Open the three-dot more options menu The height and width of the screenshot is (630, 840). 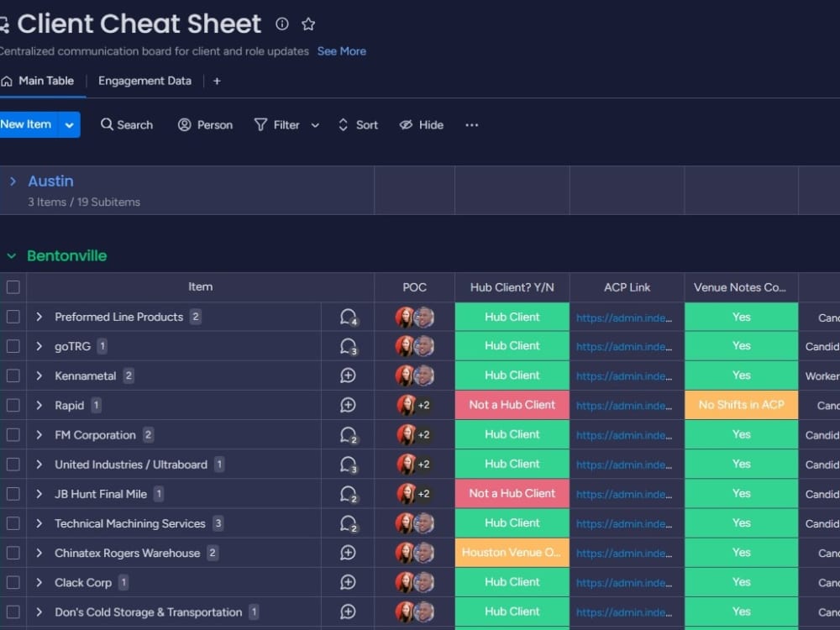[471, 125]
